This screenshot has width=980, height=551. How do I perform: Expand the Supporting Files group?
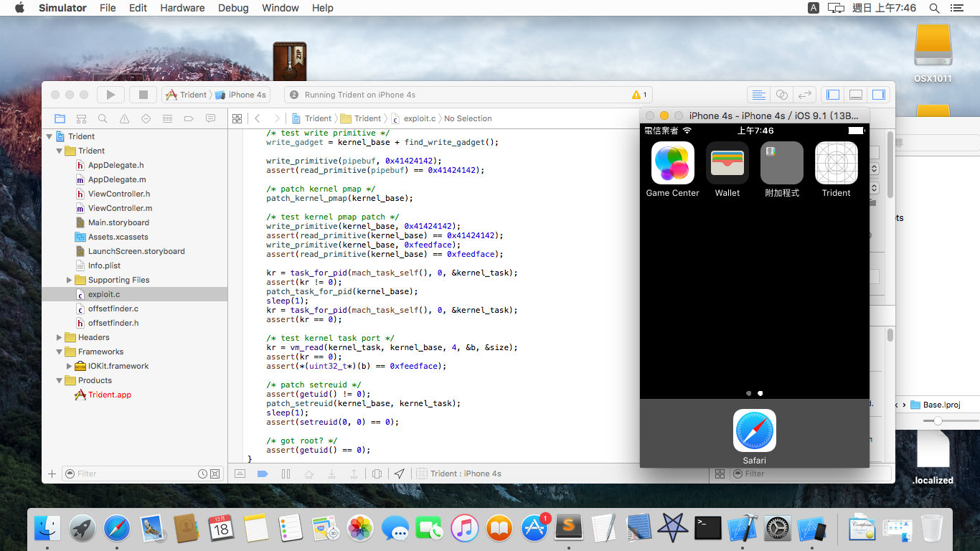(x=70, y=280)
